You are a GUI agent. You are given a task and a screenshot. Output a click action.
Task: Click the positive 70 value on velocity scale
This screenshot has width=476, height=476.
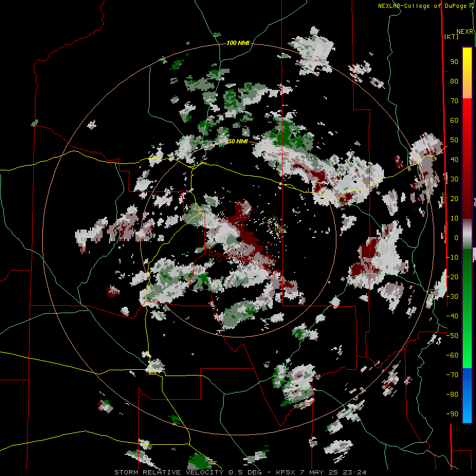[x=454, y=101]
